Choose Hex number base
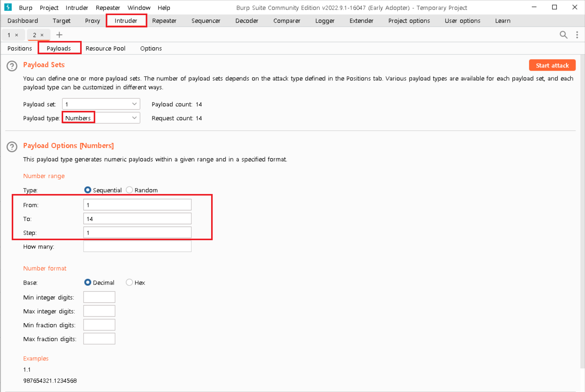Screen dimensions: 585x392 point(129,282)
